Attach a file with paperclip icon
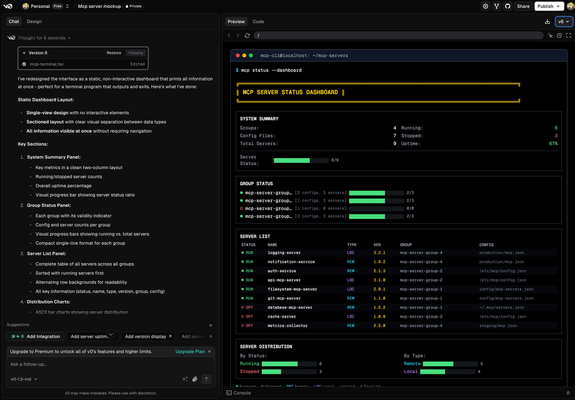The image size is (575, 400). click(195, 379)
